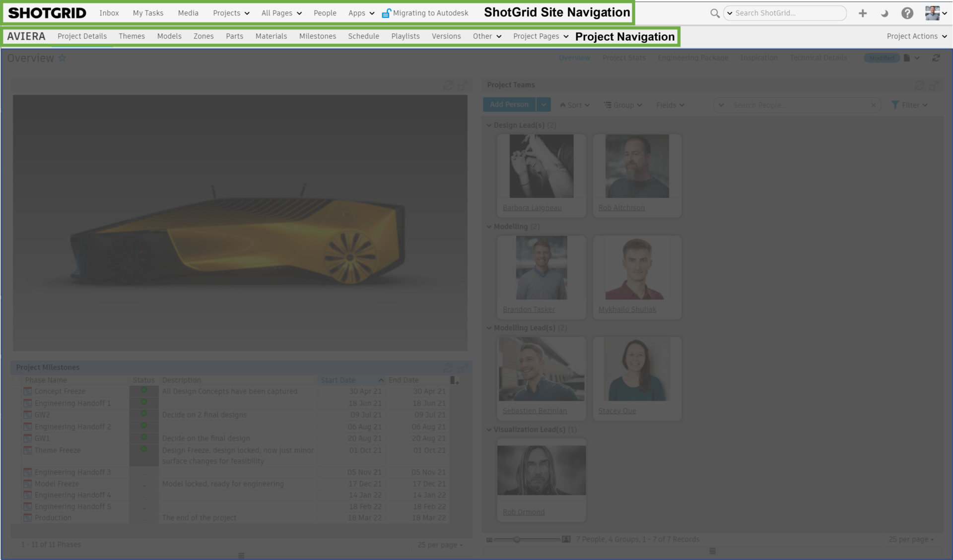Open the Project Actions dropdown
Screen dimensions: 953x560
(x=916, y=36)
